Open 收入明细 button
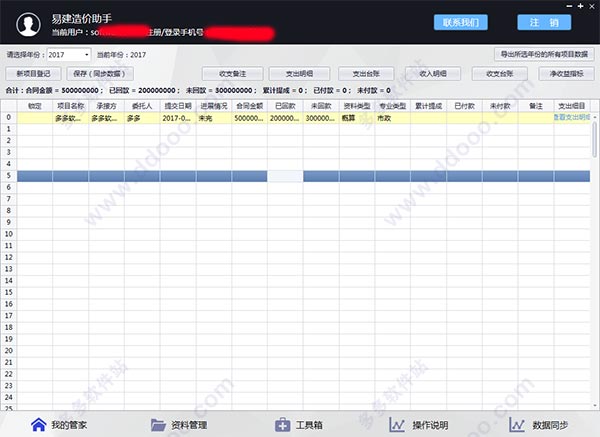This screenshot has height=437, width=600. click(x=433, y=73)
